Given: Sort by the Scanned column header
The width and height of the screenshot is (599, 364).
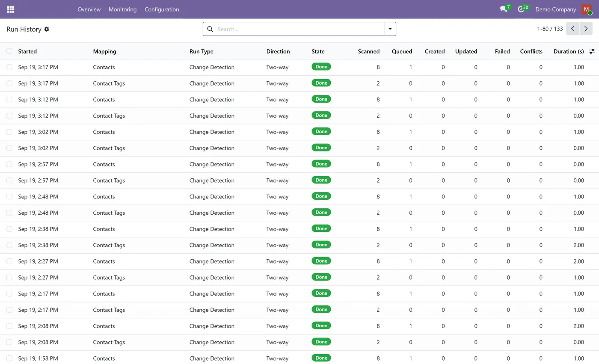Looking at the screenshot, I should (x=369, y=51).
